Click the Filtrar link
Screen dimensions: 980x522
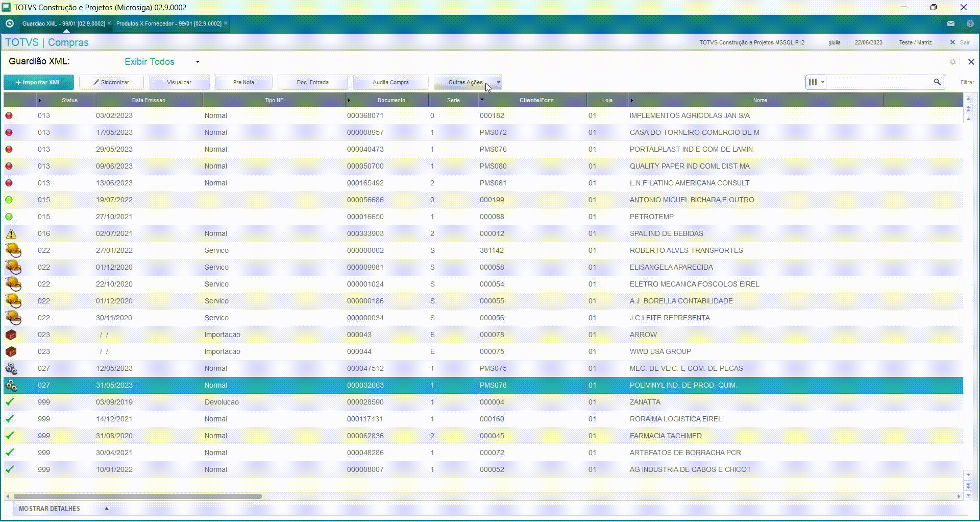(x=967, y=82)
